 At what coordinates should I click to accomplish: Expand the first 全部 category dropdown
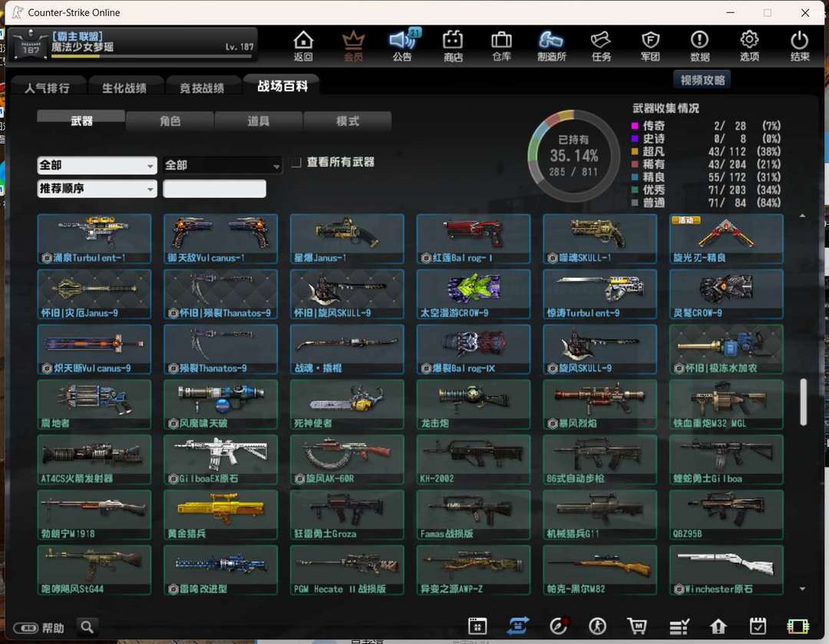tap(97, 165)
